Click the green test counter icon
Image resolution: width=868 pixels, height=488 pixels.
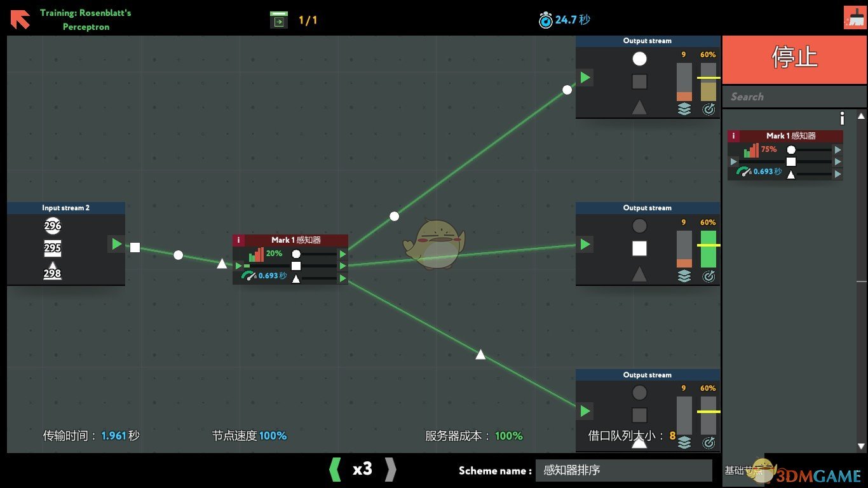click(278, 20)
